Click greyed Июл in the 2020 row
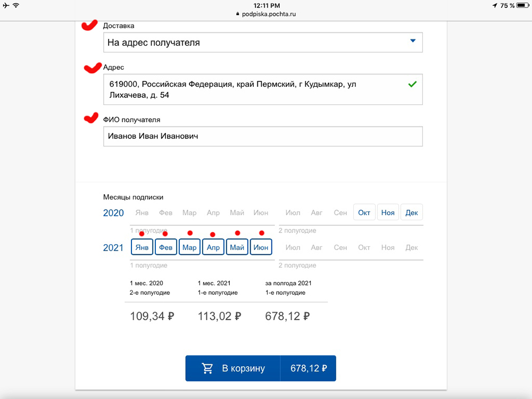The image size is (532, 399). (293, 213)
